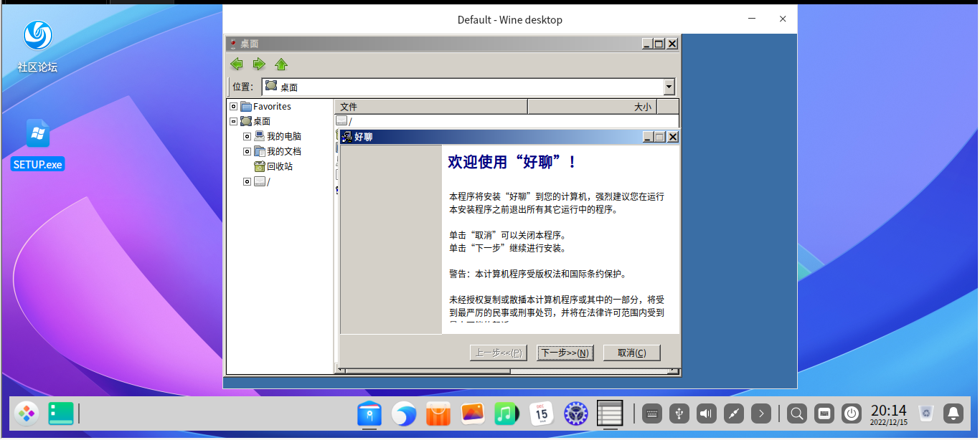Select 我的电脑 in the tree

click(278, 136)
